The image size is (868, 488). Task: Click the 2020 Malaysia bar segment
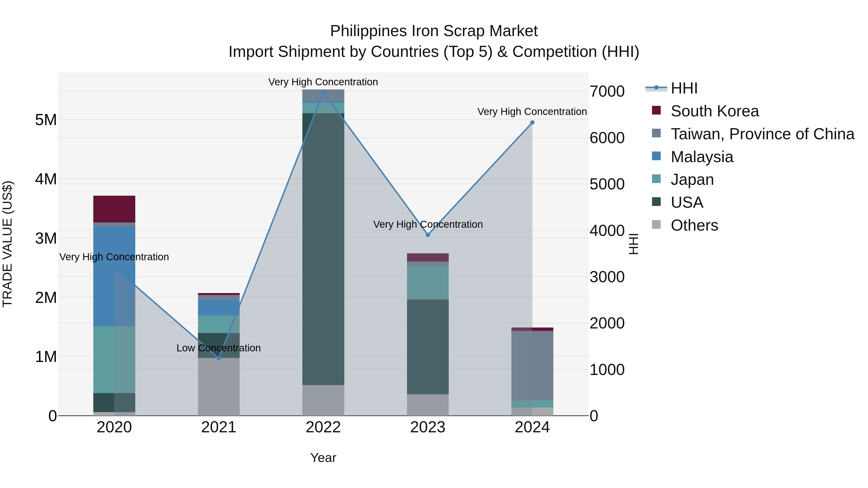point(114,276)
